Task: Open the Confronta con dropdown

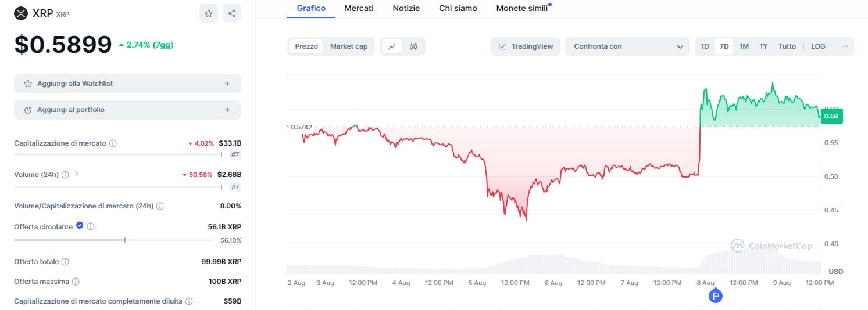Action: tap(628, 46)
